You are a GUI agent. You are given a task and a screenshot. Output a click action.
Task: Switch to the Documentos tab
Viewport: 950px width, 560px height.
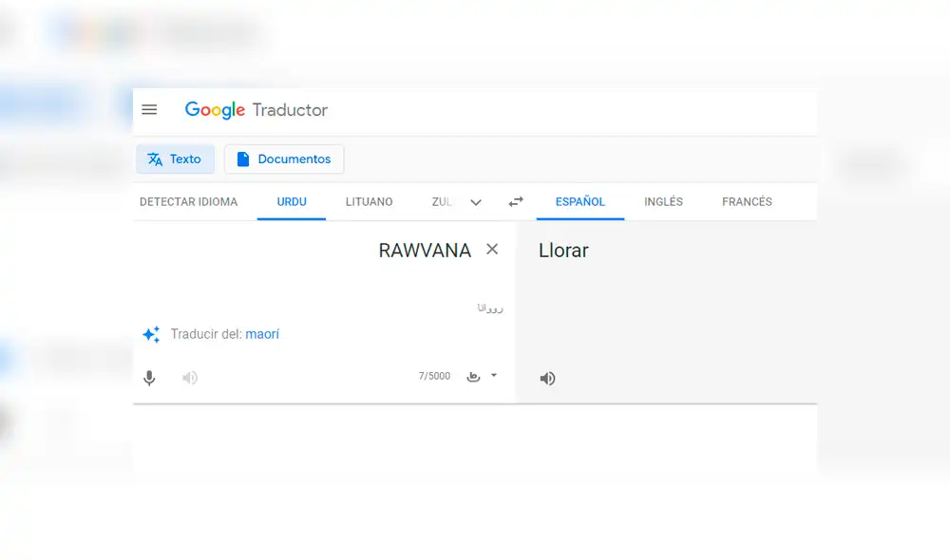click(x=283, y=159)
